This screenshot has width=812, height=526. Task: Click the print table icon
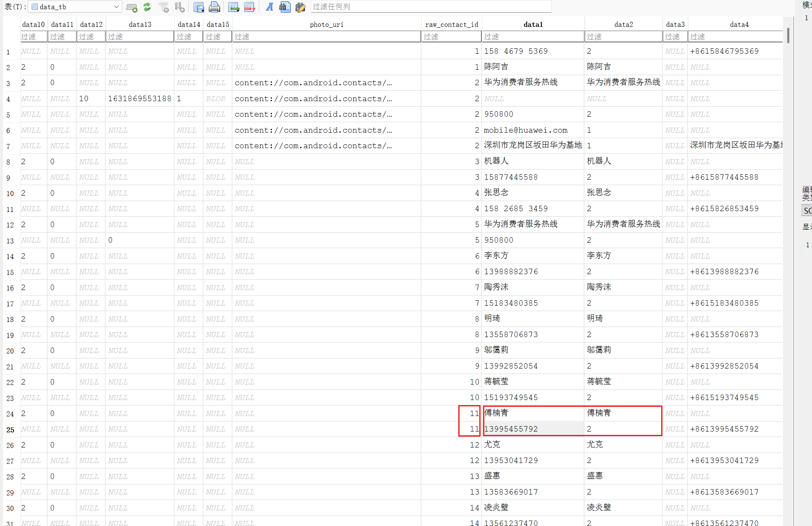click(214, 7)
